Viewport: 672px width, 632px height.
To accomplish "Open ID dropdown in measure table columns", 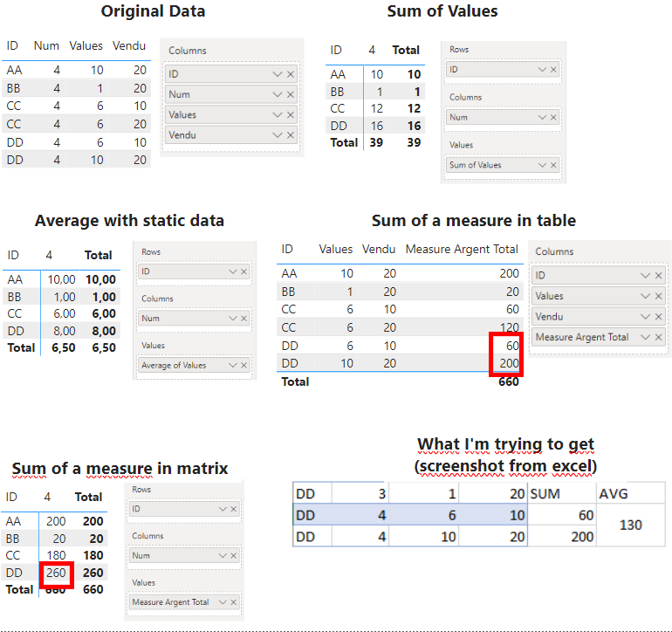I will click(646, 275).
